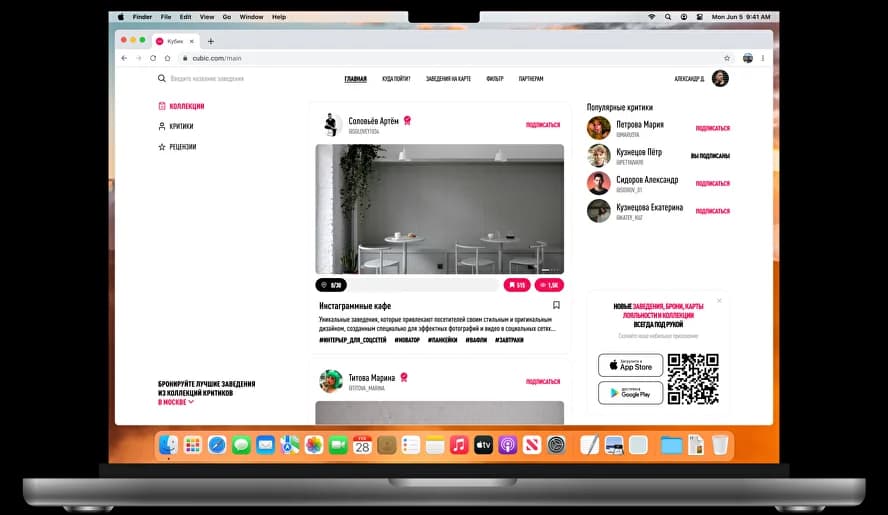Open the Партнерам nav item
Viewport: 888px width, 515px height.
pyautogui.click(x=531, y=79)
